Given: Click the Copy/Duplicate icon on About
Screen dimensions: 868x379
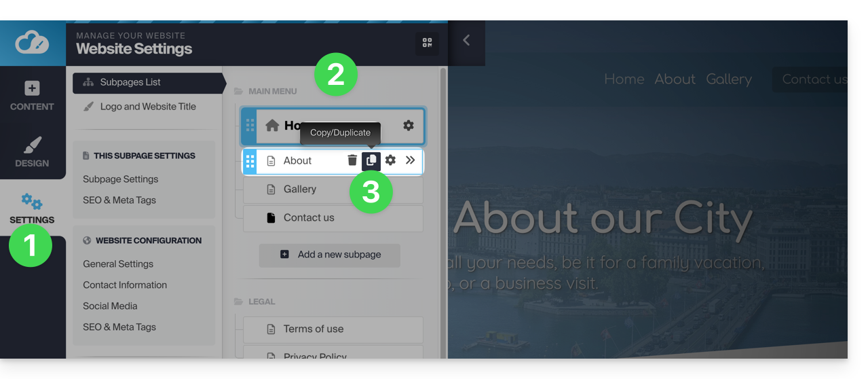Looking at the screenshot, I should (x=371, y=160).
